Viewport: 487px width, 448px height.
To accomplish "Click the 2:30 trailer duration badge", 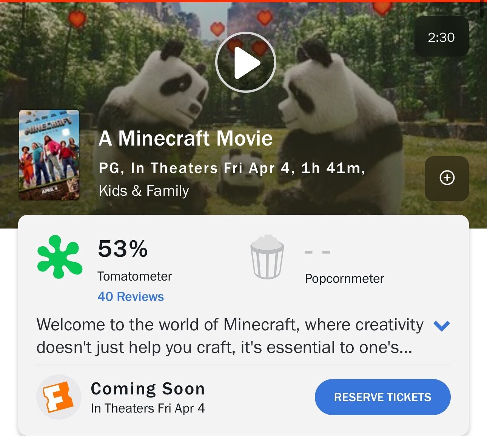I will (441, 37).
